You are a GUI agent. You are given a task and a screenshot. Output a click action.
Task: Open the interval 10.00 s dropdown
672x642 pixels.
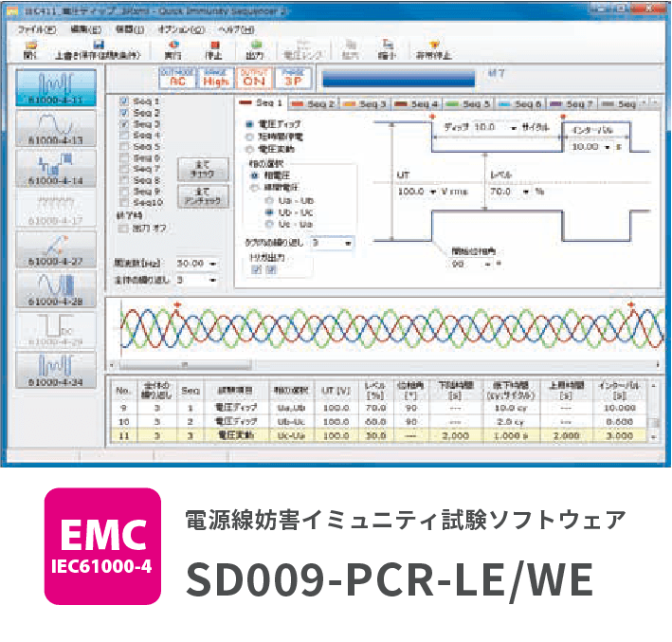tap(607, 147)
